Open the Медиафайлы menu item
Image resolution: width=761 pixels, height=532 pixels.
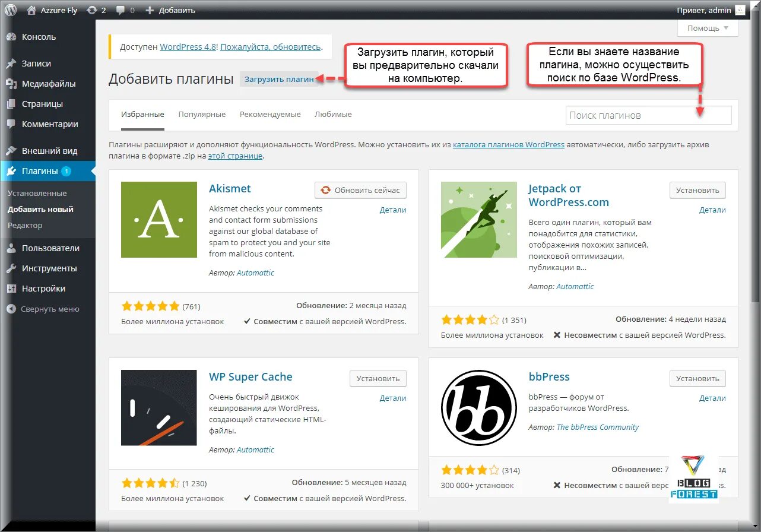coord(47,84)
